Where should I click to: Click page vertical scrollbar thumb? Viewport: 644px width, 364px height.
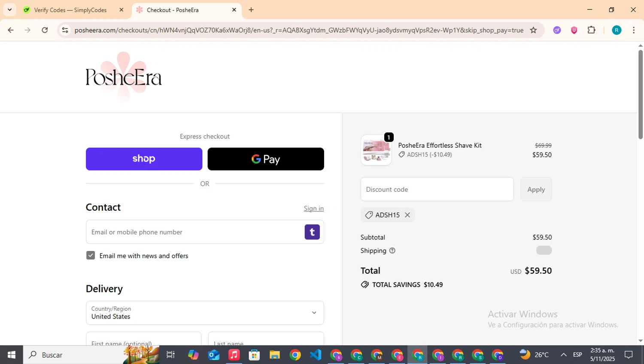pos(640,95)
